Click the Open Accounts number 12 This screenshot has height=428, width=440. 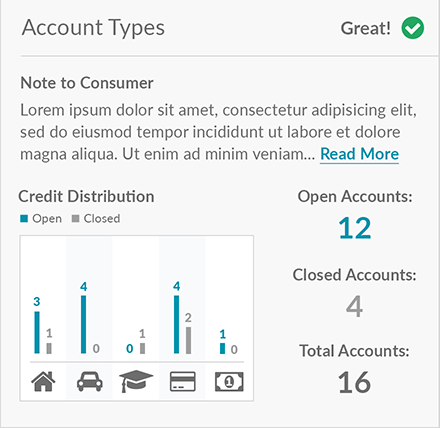[355, 229]
